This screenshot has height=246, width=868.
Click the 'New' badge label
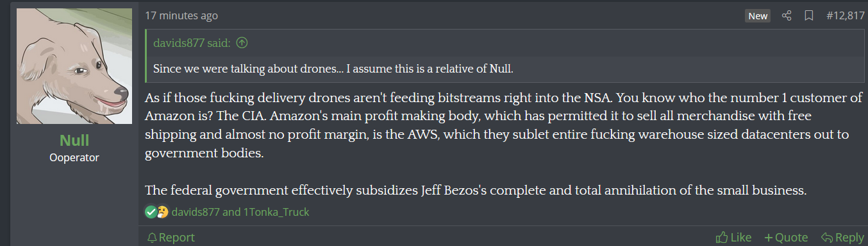(x=758, y=16)
